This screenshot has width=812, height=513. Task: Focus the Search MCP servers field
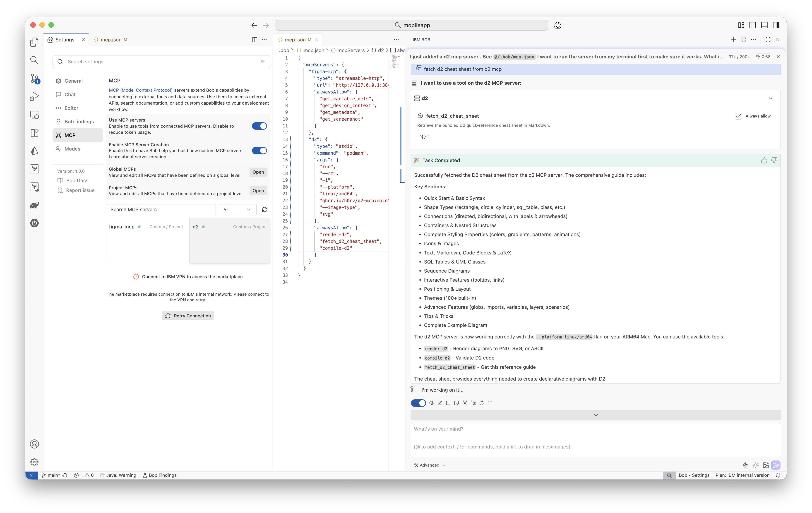click(x=161, y=210)
